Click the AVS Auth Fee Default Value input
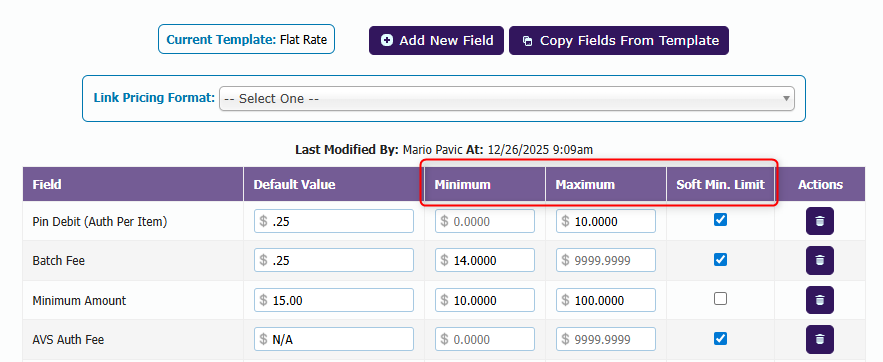This screenshot has width=883, height=362. 333,339
